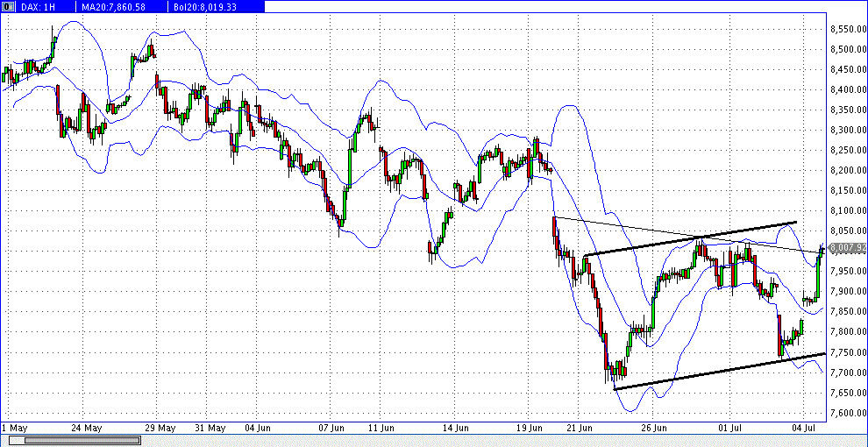This screenshot has width=868, height=447.
Task: Click the 11 Jun date label
Action: (381, 428)
